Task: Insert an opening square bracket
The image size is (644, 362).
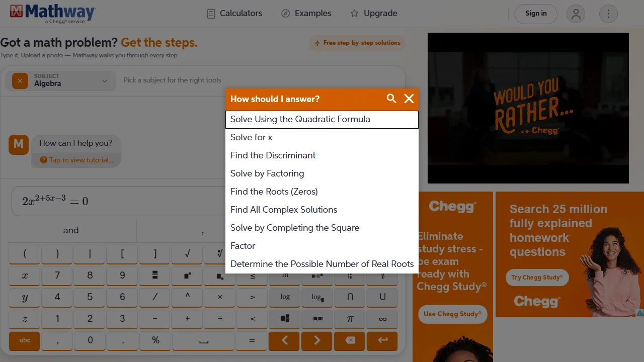Action: [x=122, y=254]
